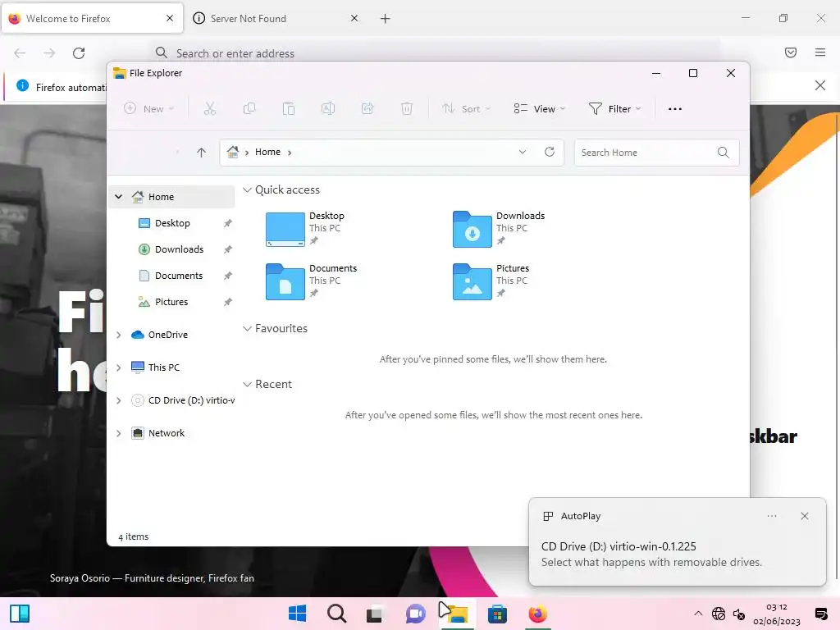Switch to the Welcome to Firefox tab

(x=92, y=18)
